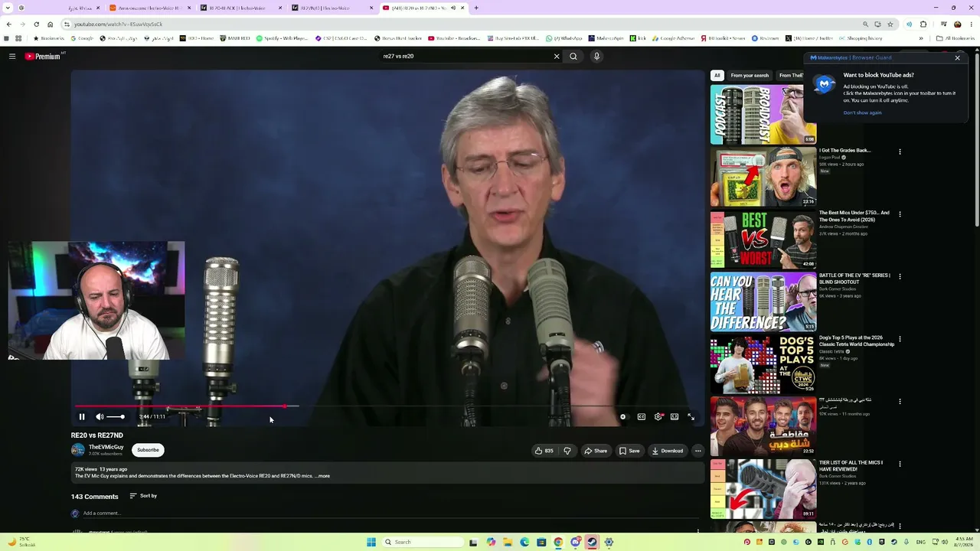Open the I Got The Graded Back video thumbnail
980x551 pixels.
click(763, 177)
